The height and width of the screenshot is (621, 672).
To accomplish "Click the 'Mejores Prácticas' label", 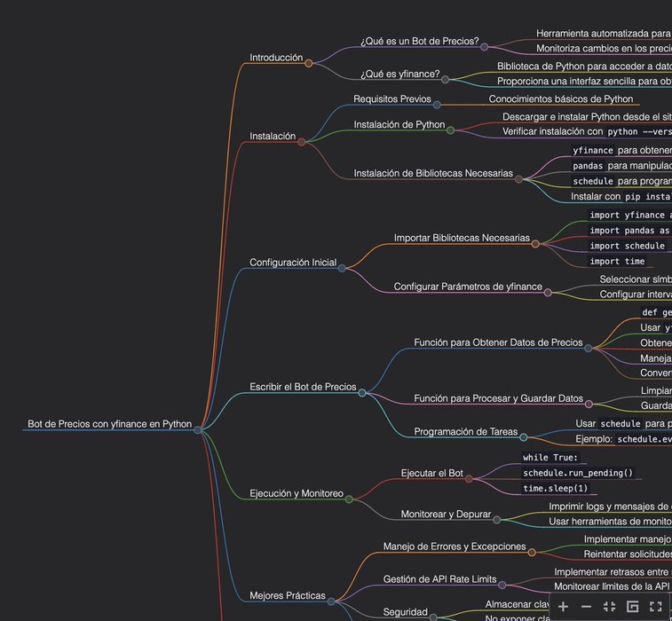I will click(x=288, y=596).
